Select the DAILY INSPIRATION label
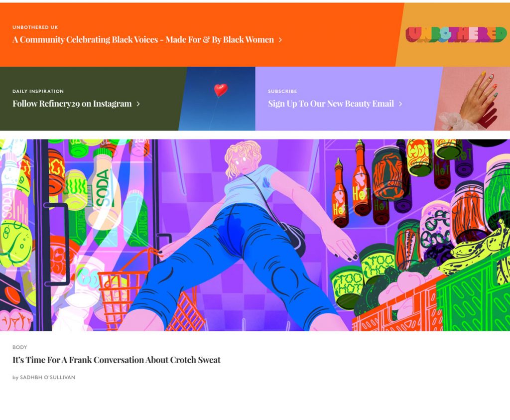This screenshot has width=510, height=420. [38, 91]
